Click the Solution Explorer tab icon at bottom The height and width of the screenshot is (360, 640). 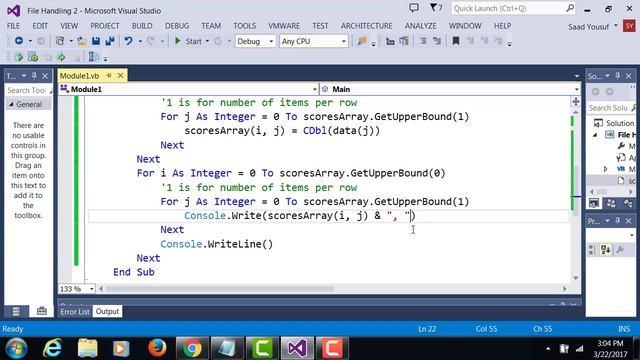click(x=594, y=203)
